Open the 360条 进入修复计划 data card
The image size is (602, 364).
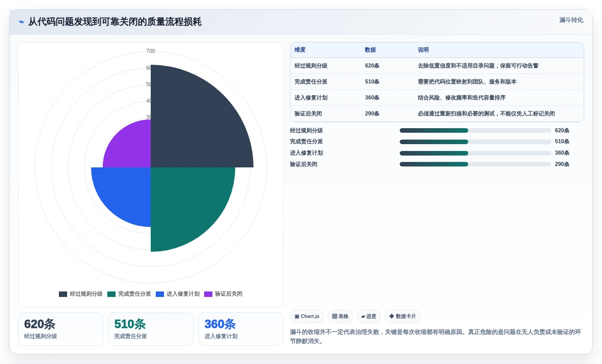241,329
